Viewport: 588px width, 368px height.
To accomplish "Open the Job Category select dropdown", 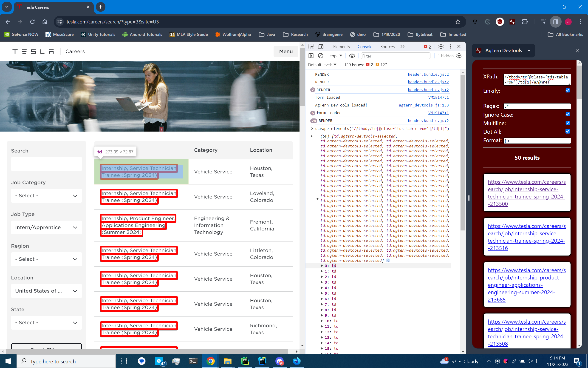I will tap(46, 196).
